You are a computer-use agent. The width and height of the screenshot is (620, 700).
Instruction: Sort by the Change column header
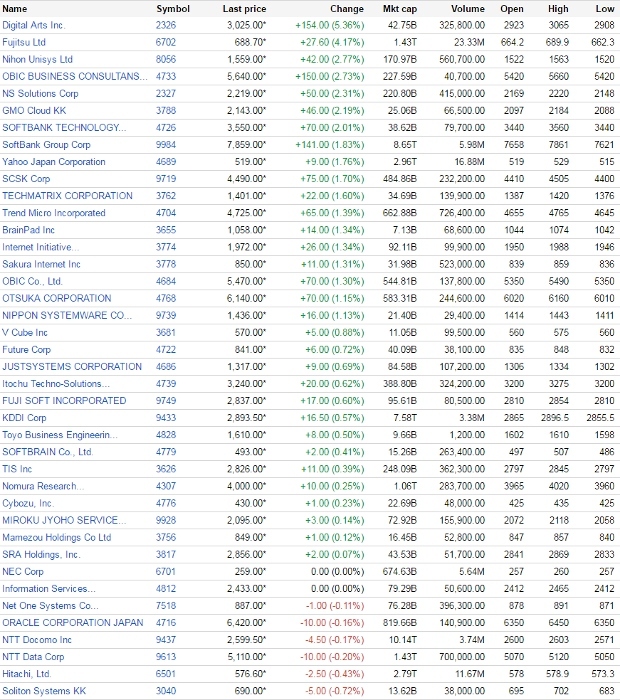(x=347, y=9)
